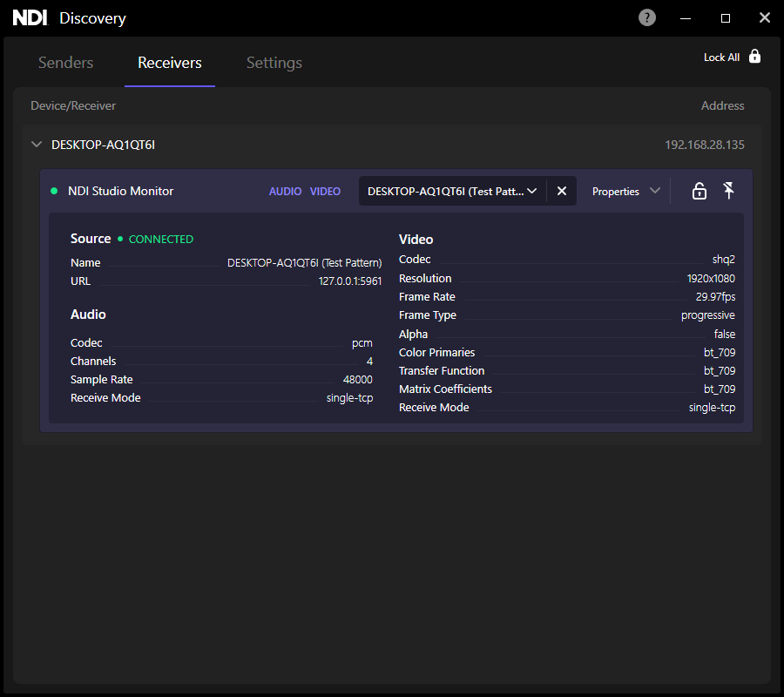Click the Audio section heading
The width and height of the screenshot is (784, 697).
88,315
